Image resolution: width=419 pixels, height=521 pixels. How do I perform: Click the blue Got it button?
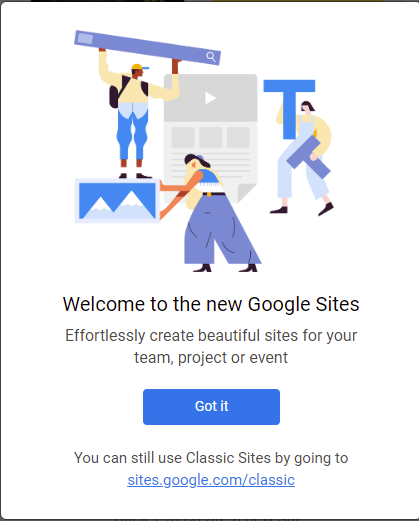211,407
